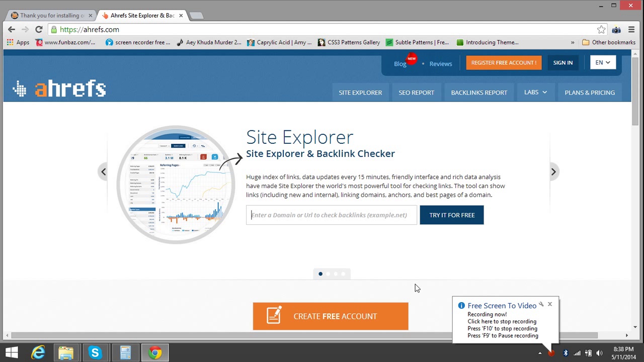Open the screen recorder free bookmark
Viewport: 644px width, 362px height.
138,42
